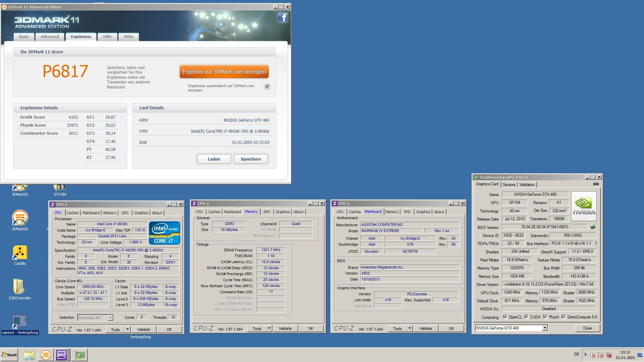
Task: Open the Hilfe tab in 3DMark
Action: click(107, 37)
